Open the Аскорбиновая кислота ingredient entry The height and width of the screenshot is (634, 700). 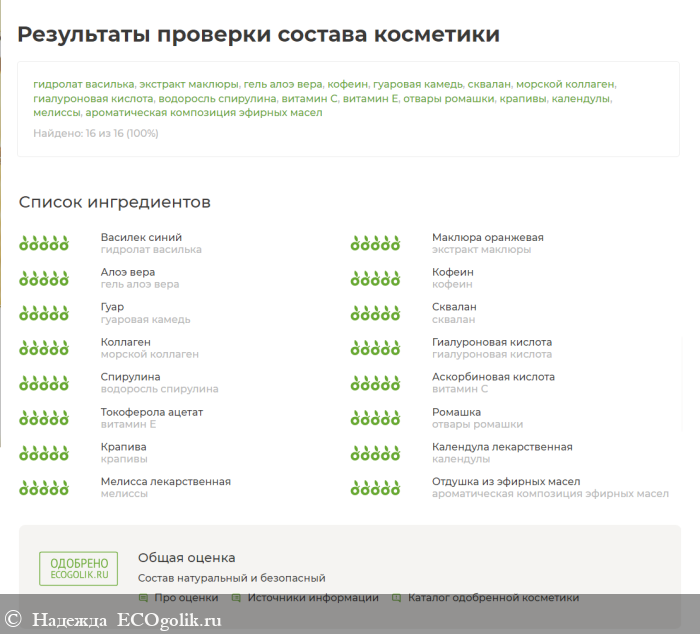click(493, 377)
